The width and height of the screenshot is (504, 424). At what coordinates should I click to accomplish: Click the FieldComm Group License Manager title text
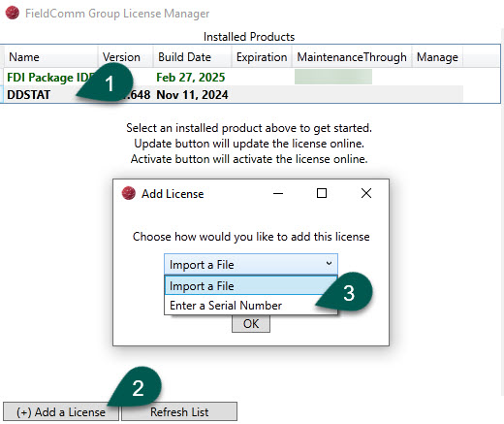[117, 14]
